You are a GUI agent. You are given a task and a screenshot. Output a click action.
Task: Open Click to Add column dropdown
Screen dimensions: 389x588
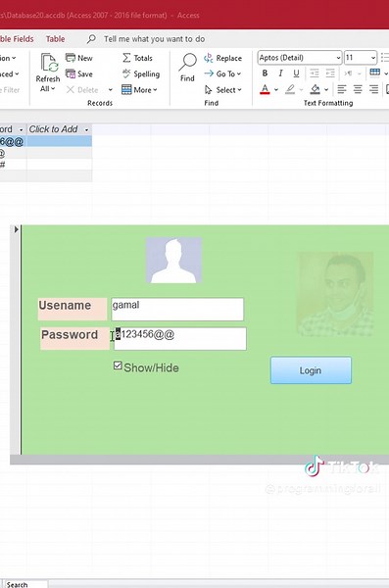click(x=86, y=129)
